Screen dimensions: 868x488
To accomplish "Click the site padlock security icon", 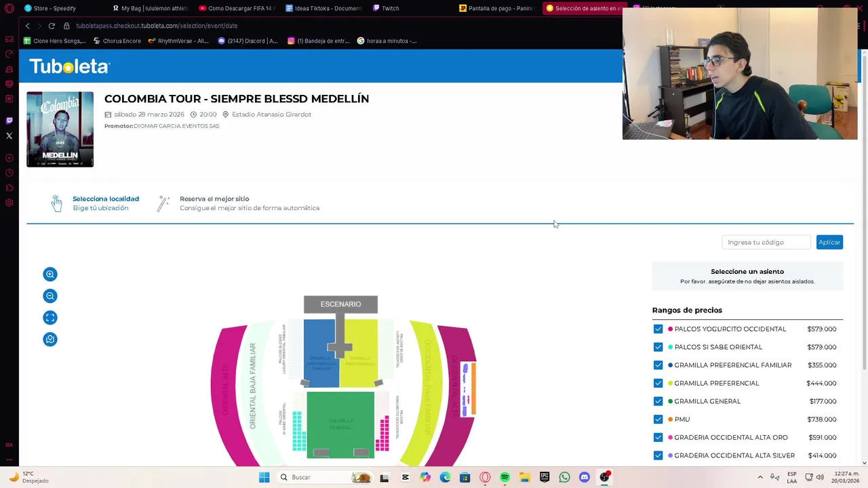I will click(66, 26).
